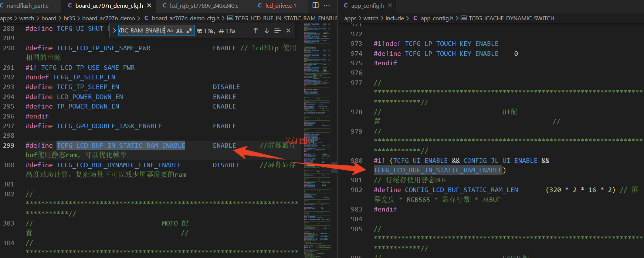Close the board_ac707n_demo_cfg.h tab
This screenshot has width=644, height=258.
[x=149, y=6]
